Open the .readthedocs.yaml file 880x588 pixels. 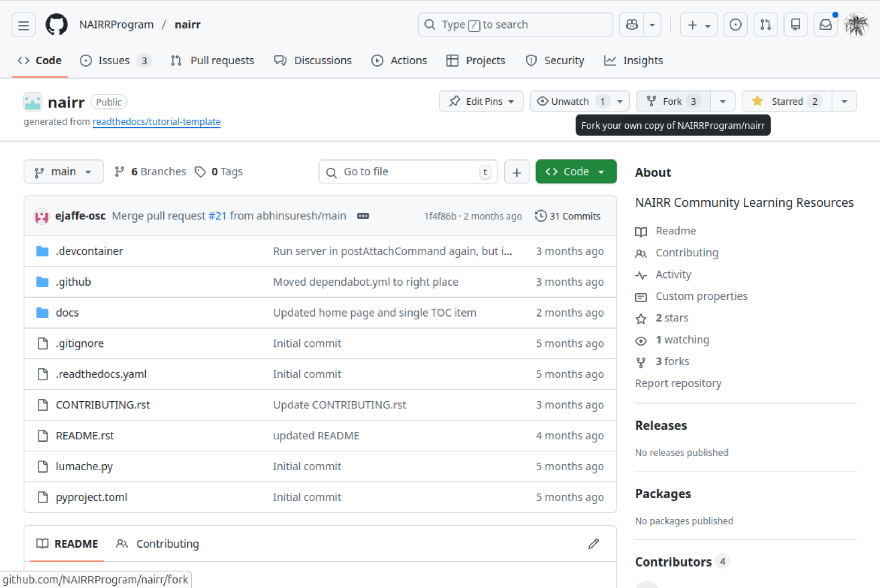pyautogui.click(x=101, y=374)
